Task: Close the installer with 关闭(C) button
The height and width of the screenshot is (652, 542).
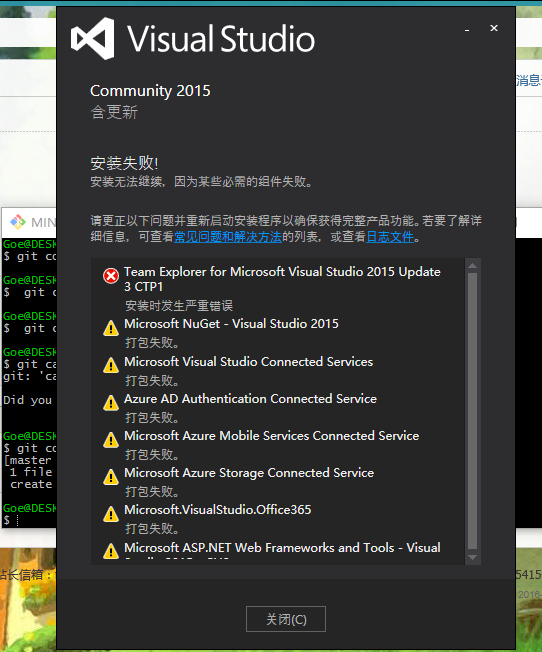Action: (286, 619)
